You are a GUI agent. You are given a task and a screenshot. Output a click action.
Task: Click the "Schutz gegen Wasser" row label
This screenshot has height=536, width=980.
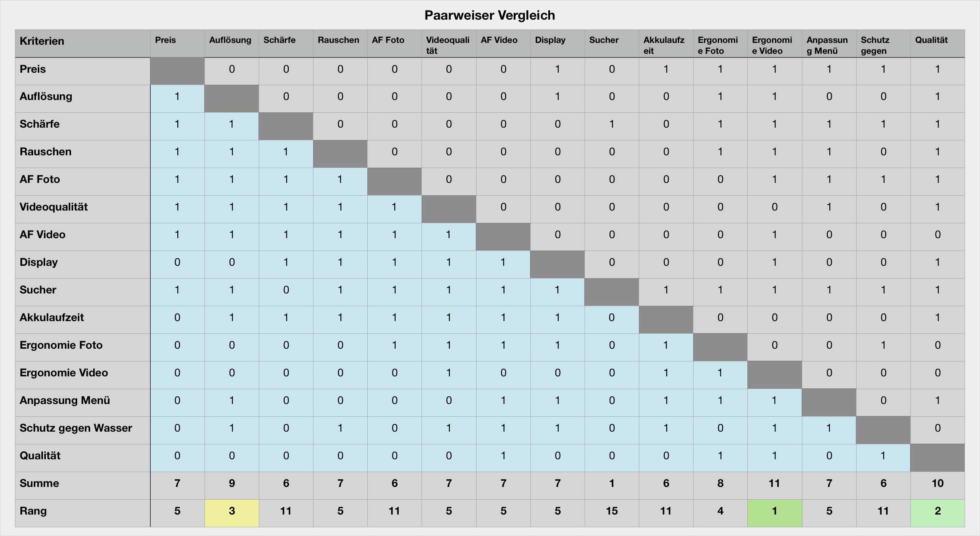pyautogui.click(x=76, y=428)
